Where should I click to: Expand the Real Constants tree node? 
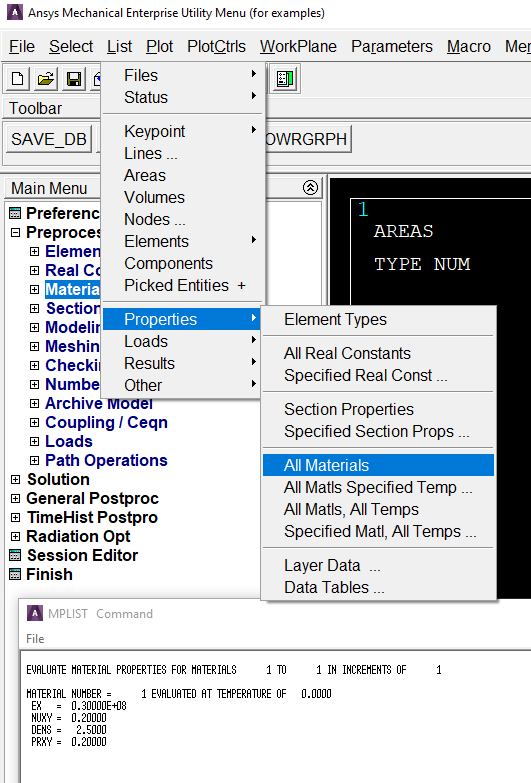pos(34,270)
